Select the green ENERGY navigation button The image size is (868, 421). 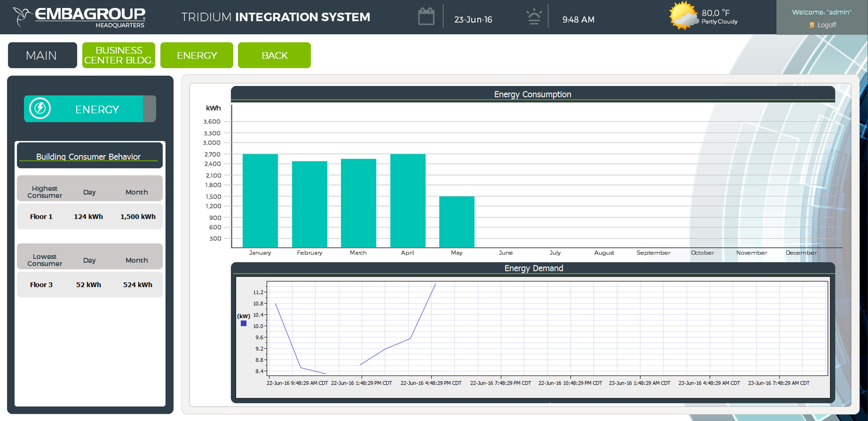(x=197, y=55)
